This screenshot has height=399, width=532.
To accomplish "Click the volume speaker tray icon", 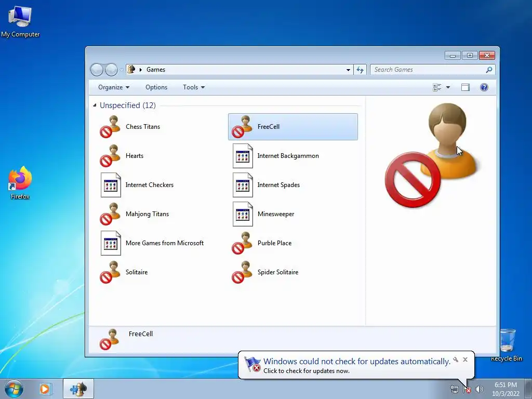I will (x=480, y=389).
